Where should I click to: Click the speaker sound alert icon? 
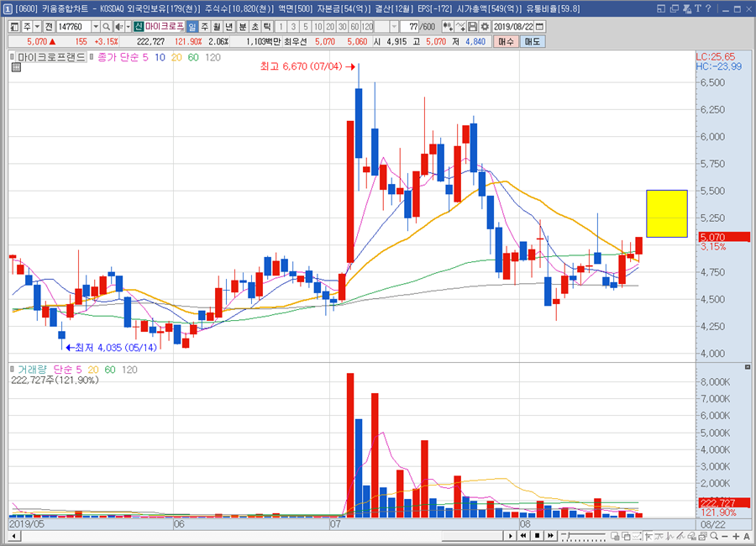click(118, 27)
